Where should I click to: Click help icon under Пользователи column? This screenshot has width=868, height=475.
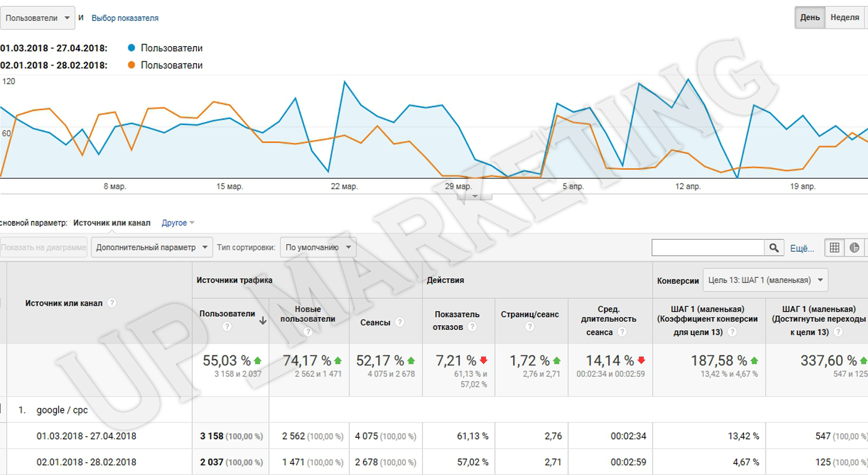point(227,327)
